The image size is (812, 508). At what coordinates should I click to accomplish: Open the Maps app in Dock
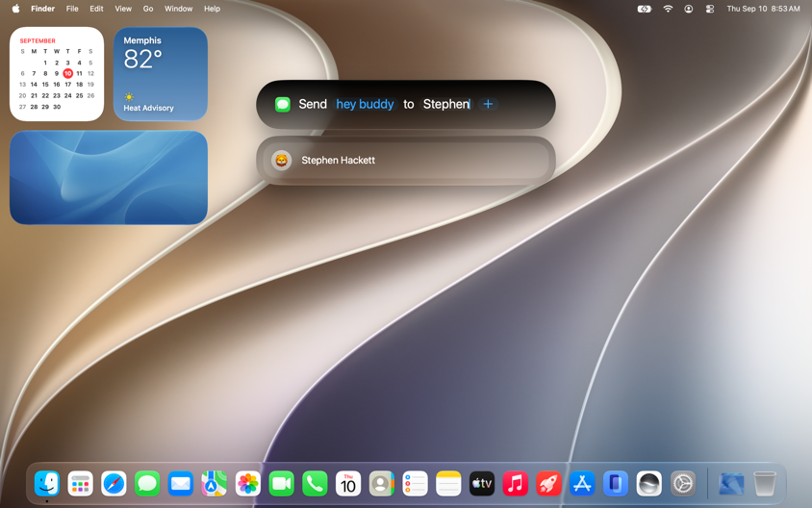click(x=215, y=484)
